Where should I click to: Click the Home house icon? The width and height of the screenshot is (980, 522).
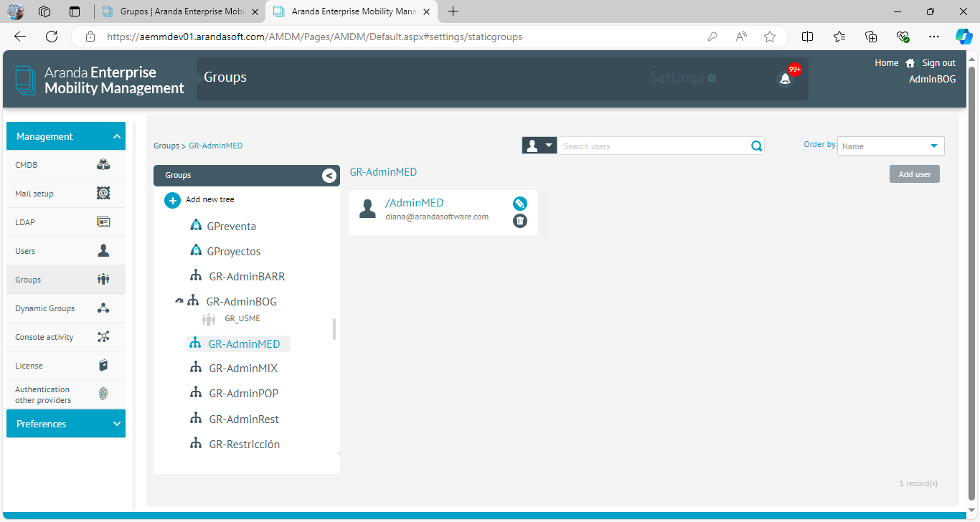tap(910, 63)
